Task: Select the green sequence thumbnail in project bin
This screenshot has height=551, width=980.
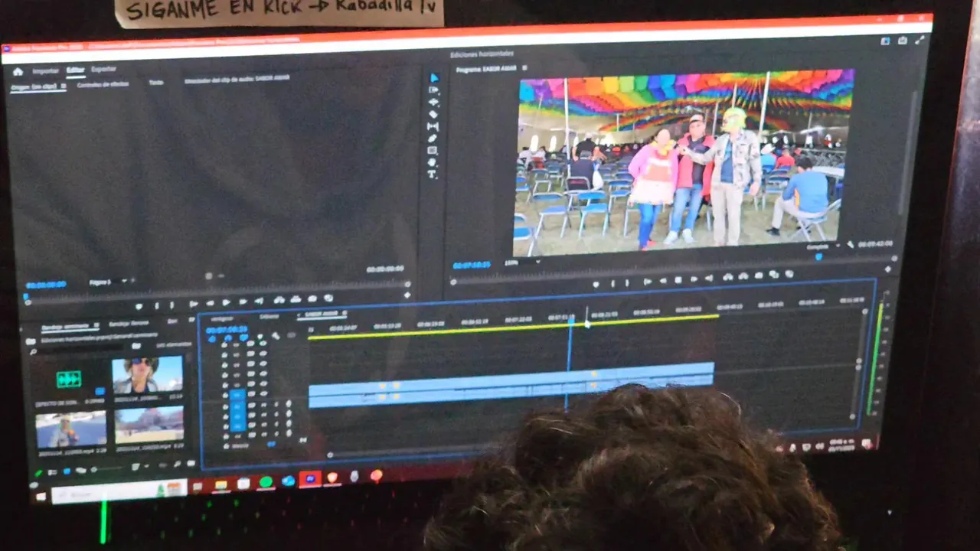Action: 69,378
